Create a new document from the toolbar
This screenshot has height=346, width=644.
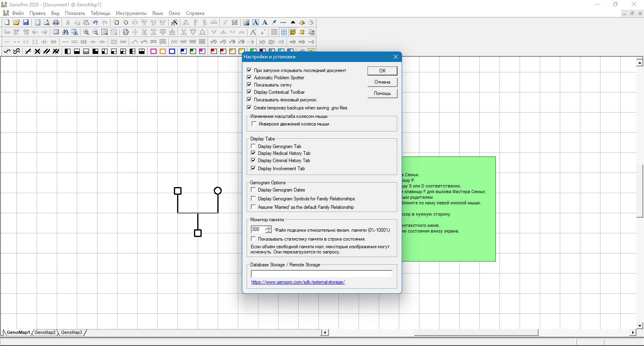(7, 23)
